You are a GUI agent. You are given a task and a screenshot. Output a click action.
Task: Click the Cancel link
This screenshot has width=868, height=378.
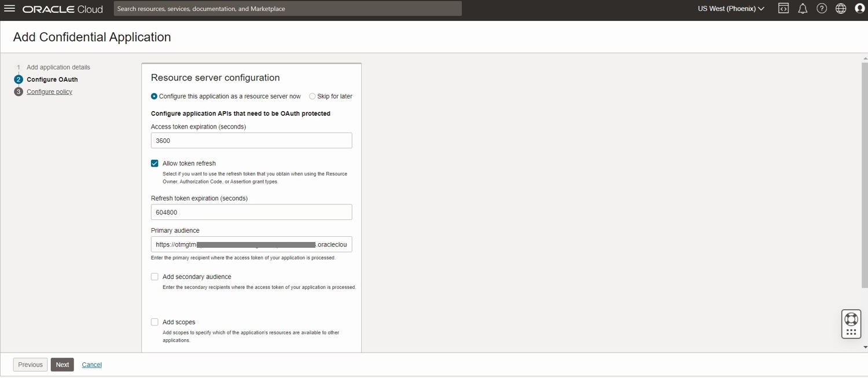[x=92, y=365]
